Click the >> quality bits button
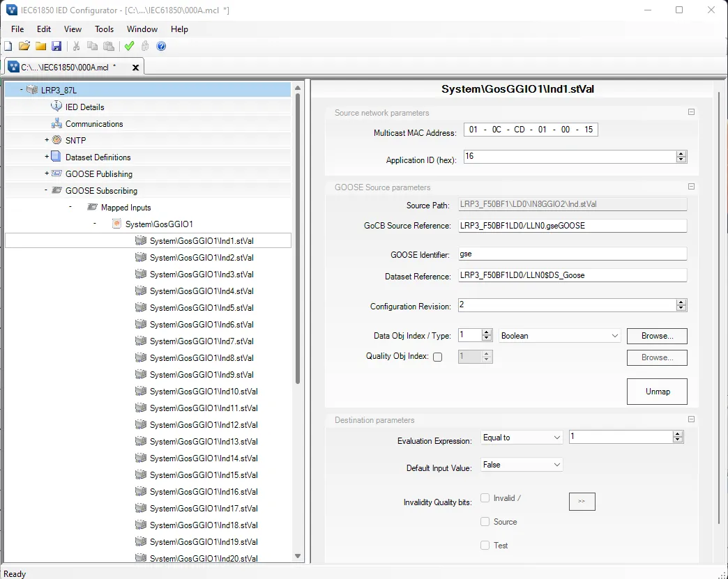Viewport: 728px width, 579px height. coord(582,502)
